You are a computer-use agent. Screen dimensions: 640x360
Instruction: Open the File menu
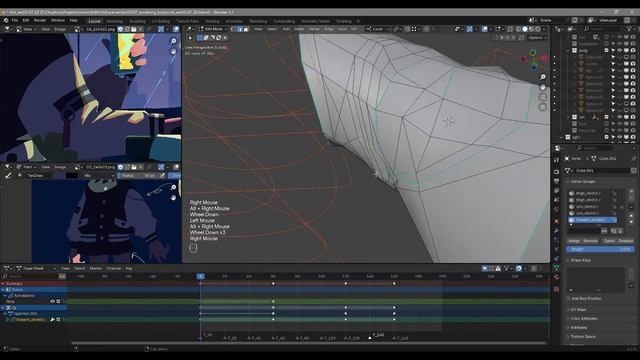click(15, 20)
